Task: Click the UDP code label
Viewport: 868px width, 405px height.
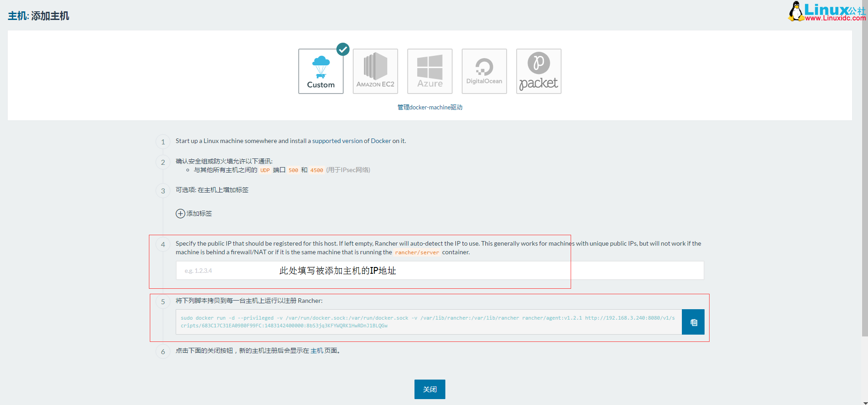Action: (x=265, y=170)
